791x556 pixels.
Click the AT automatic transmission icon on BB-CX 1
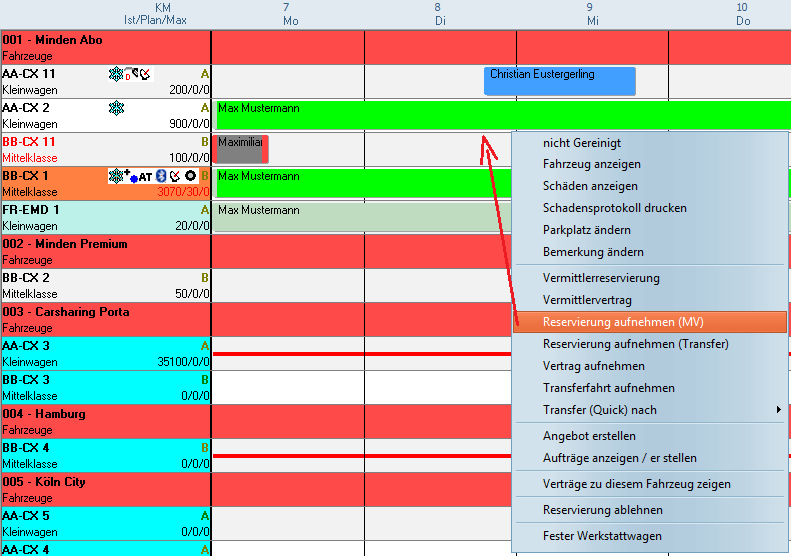(x=144, y=177)
